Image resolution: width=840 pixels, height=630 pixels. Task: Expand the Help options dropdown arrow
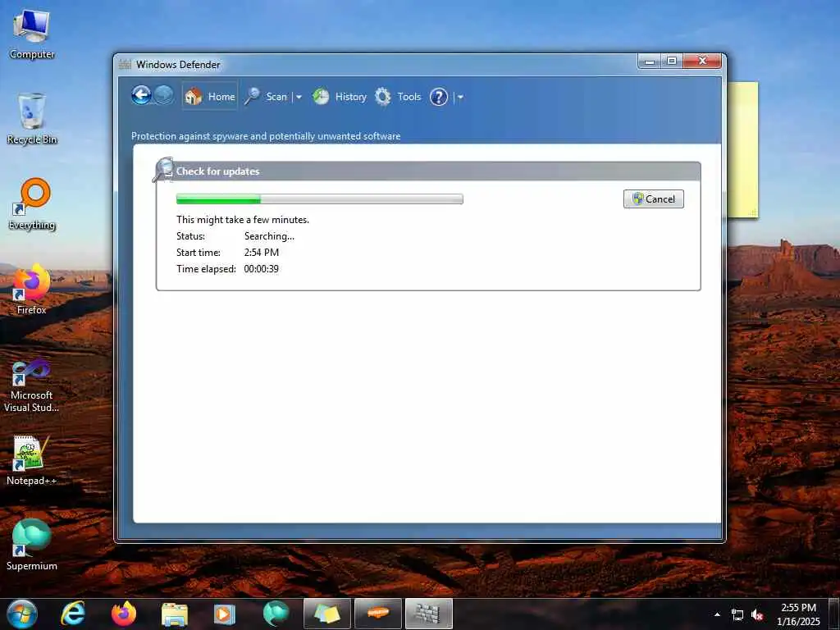461,97
